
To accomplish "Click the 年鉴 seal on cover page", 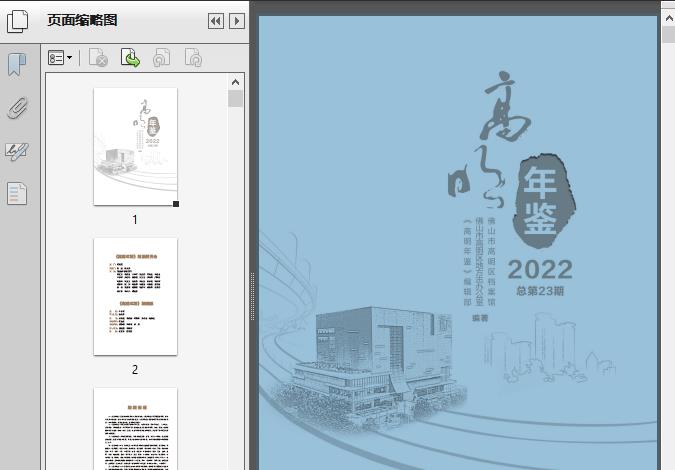I will click(x=543, y=201).
